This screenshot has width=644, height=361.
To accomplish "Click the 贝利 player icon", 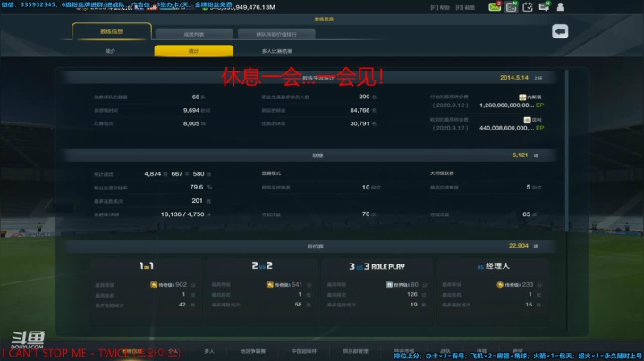I will 527,120.
